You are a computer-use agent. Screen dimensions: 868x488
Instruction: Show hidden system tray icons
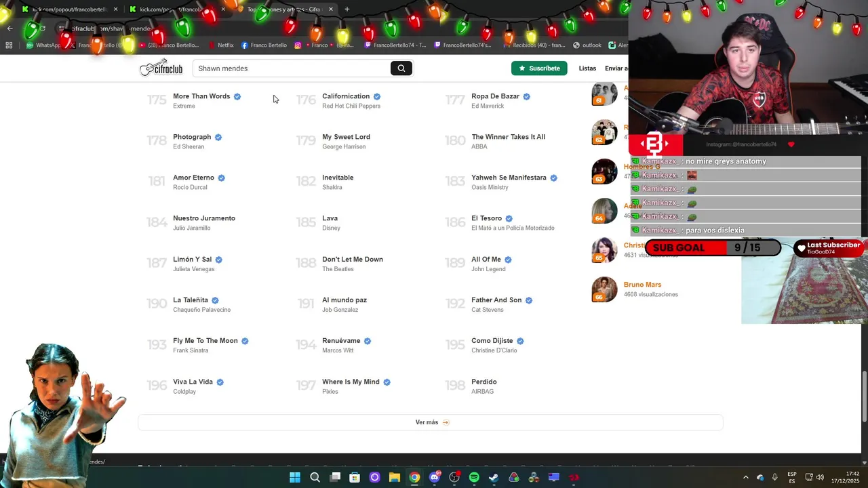pos(745,477)
